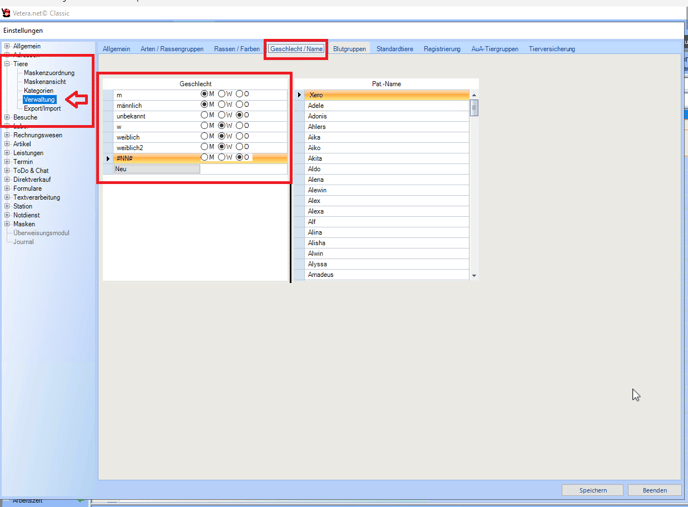
Task: Switch to the Allgemein tab
Action: click(x=116, y=49)
